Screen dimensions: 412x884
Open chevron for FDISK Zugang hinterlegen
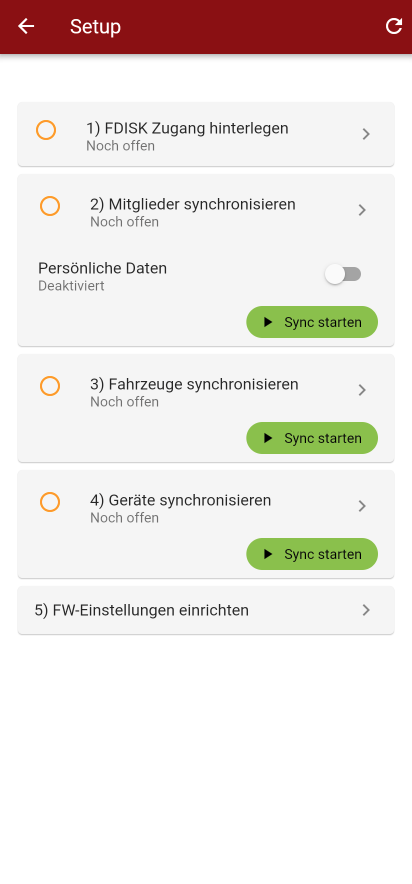click(x=366, y=134)
